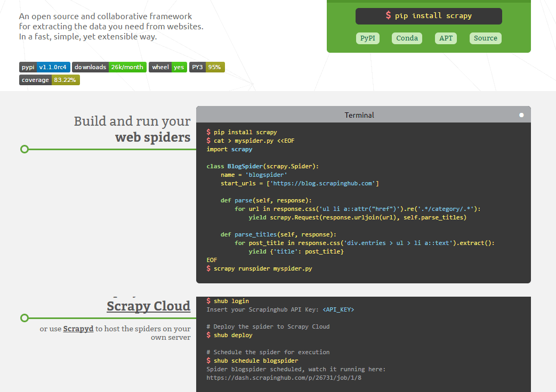Select the APT install option

click(x=446, y=38)
